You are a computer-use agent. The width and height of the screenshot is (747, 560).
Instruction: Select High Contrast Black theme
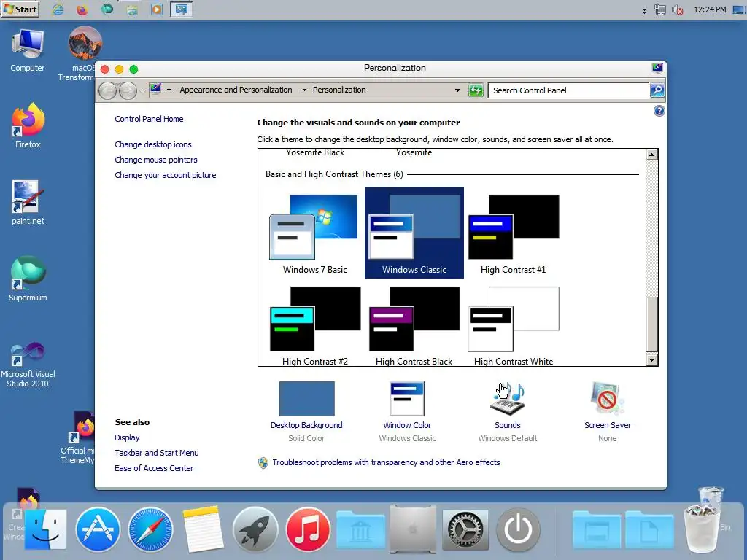click(414, 324)
